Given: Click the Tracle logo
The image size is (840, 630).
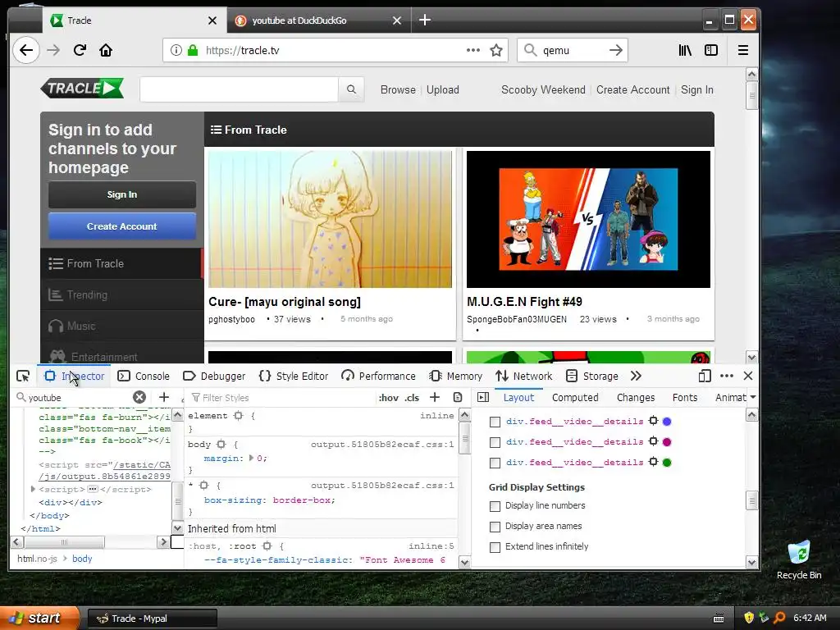Looking at the screenshot, I should [82, 89].
